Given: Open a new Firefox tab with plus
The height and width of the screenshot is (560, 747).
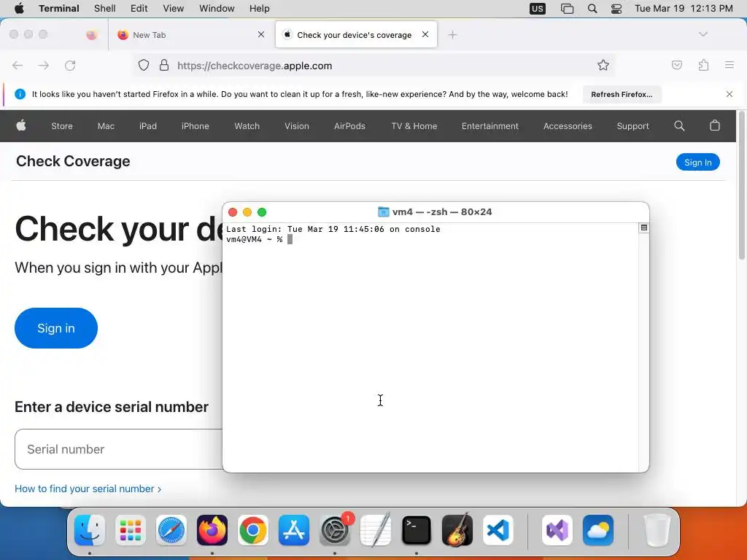Looking at the screenshot, I should pos(452,35).
